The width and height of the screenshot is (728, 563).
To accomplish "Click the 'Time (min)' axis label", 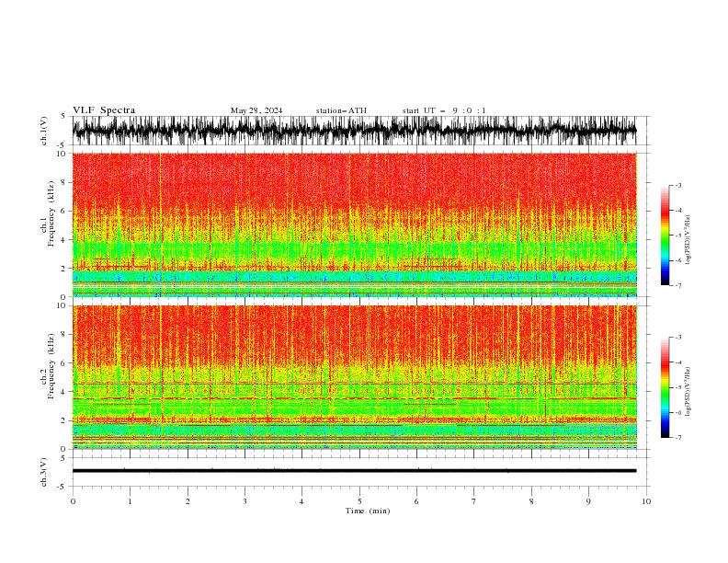I will [368, 511].
